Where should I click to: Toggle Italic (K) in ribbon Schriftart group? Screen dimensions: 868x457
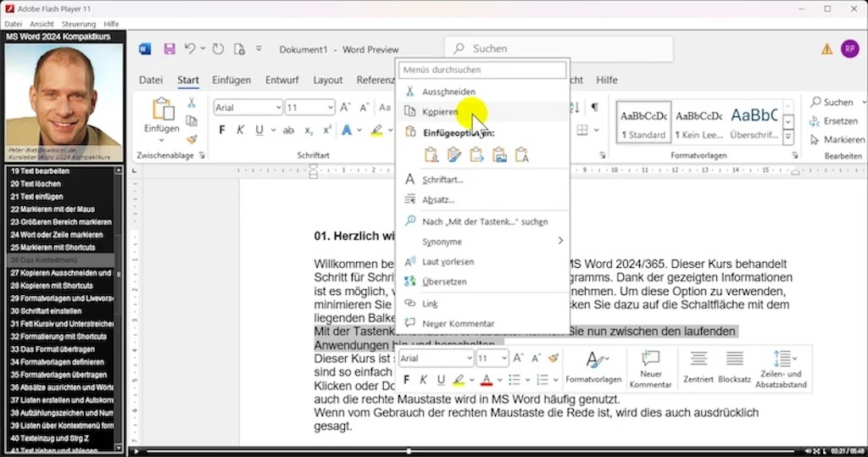(x=240, y=131)
